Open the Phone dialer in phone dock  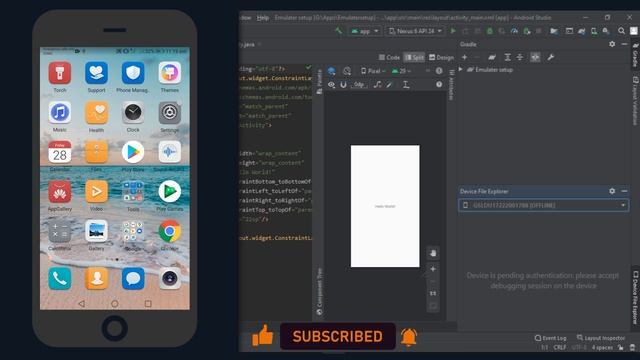[60, 278]
